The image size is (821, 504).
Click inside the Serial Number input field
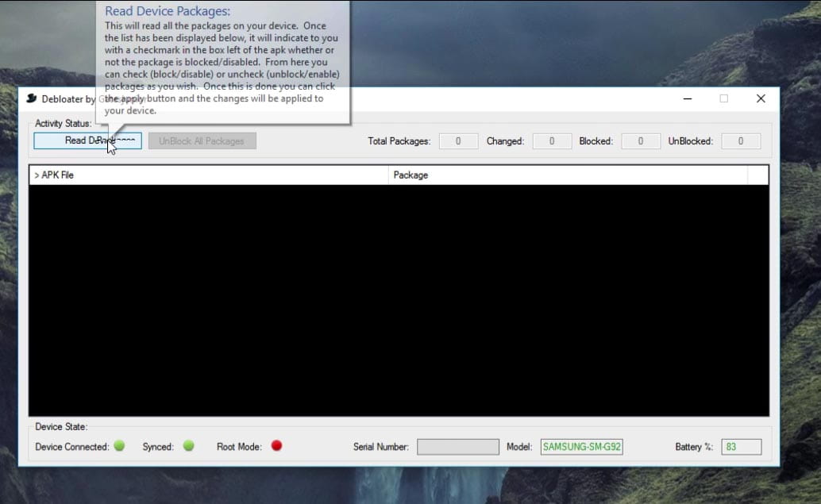click(457, 446)
